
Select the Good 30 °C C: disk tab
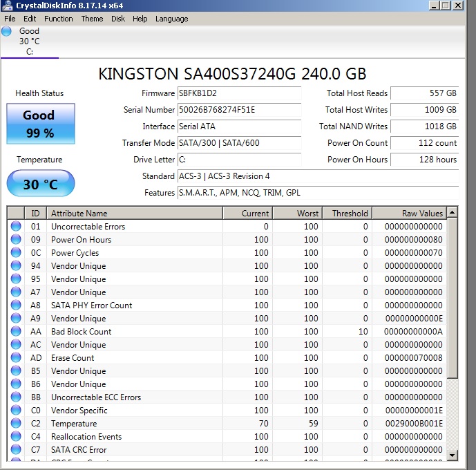(x=30, y=41)
